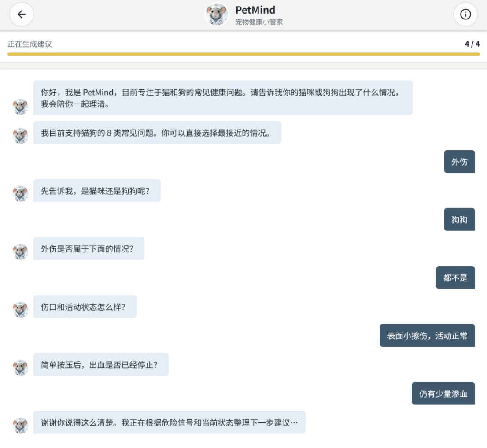Click avatar beside the PetMind greeting message
The height and width of the screenshot is (448, 487).
[x=21, y=107]
